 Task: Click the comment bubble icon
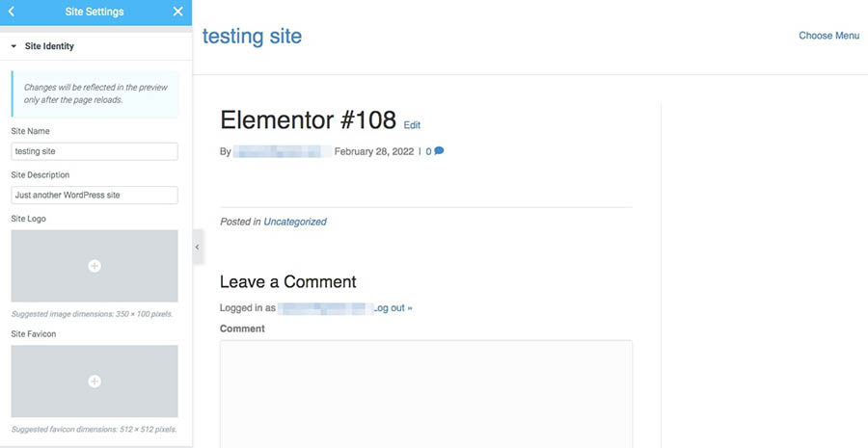[439, 151]
